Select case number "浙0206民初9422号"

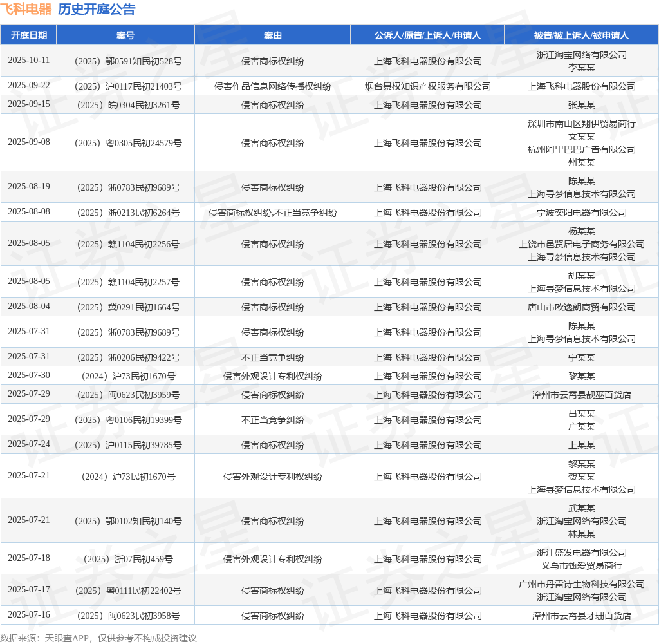pyautogui.click(x=128, y=357)
